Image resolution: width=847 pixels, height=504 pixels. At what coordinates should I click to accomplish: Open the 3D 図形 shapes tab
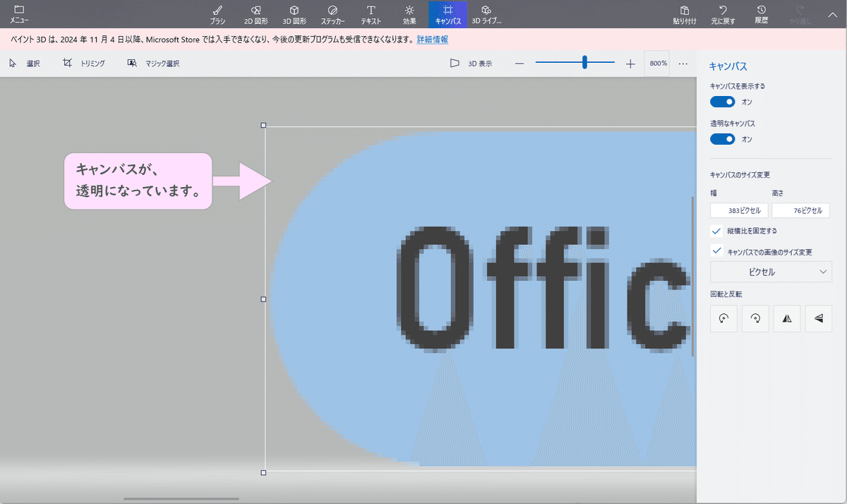pyautogui.click(x=294, y=14)
